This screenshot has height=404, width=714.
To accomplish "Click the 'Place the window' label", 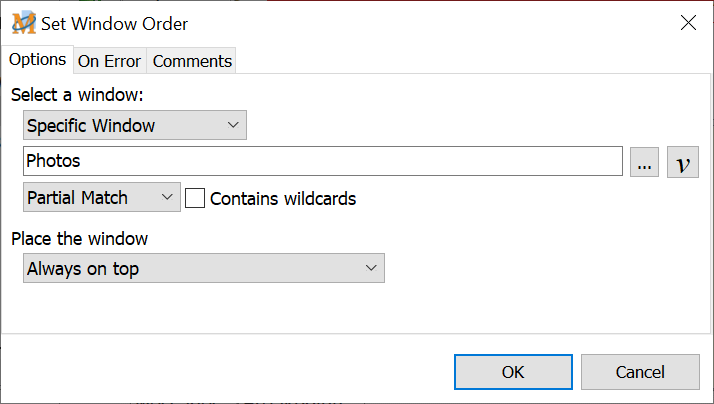I will pyautogui.click(x=79, y=239).
